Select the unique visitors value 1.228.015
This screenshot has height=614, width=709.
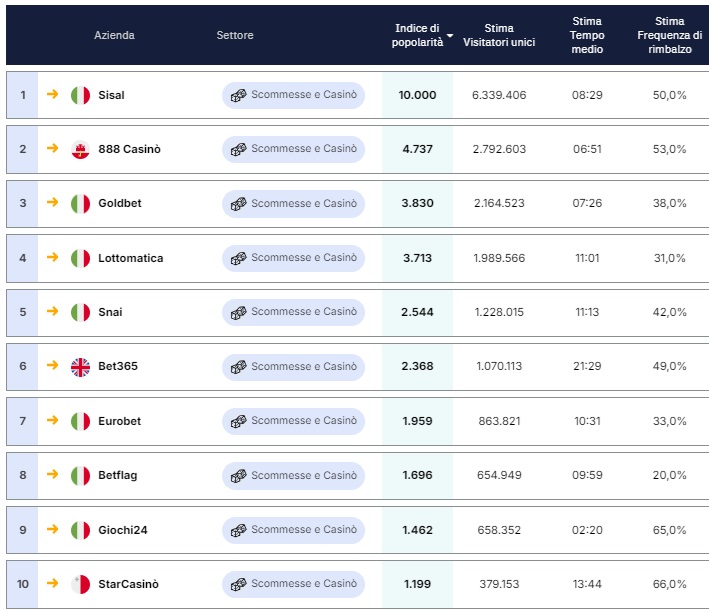499,312
